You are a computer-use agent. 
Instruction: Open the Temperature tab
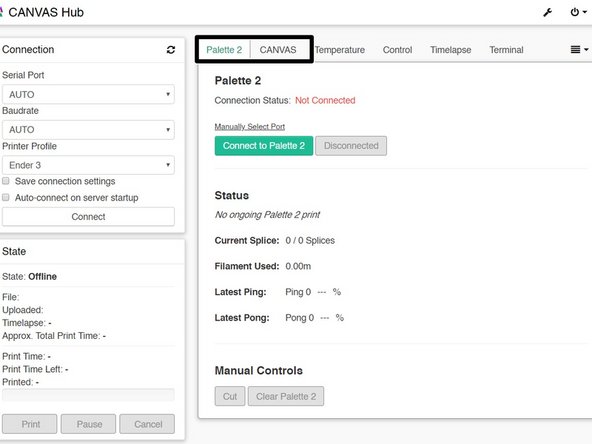tap(340, 50)
